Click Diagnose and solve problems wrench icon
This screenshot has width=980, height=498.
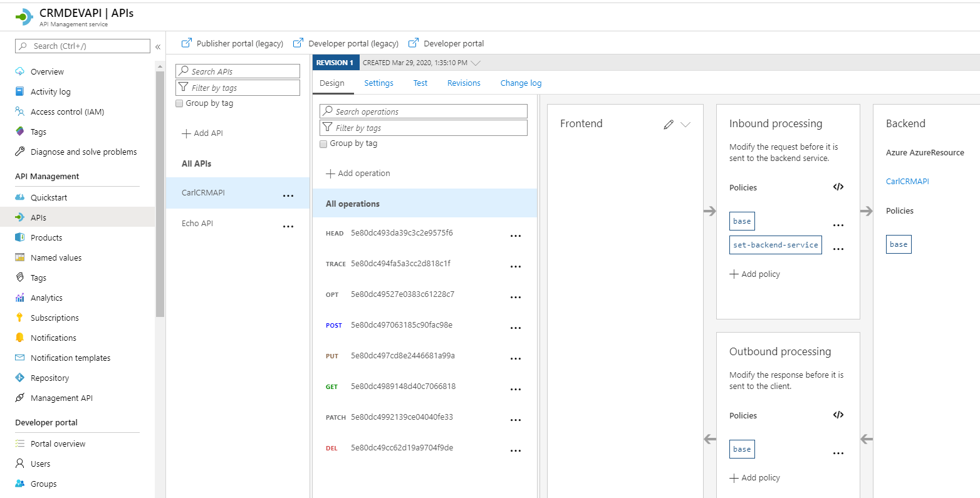tap(19, 152)
